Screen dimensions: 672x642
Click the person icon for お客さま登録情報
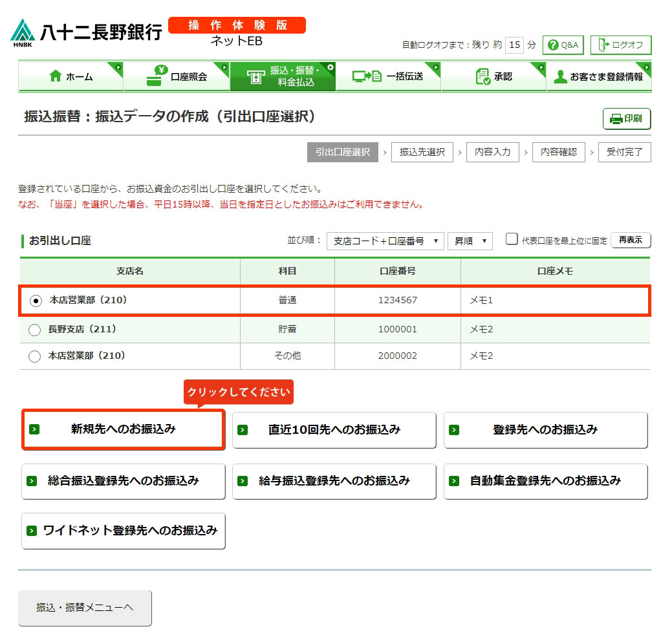pos(559,76)
